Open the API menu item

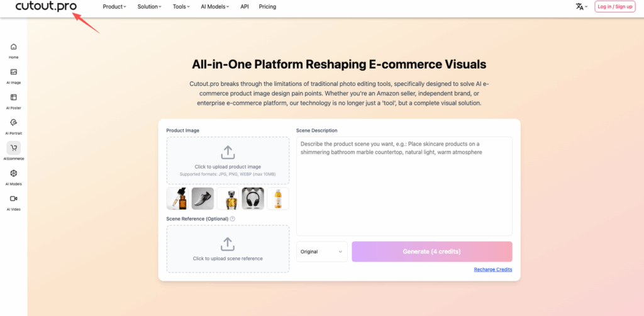point(245,6)
